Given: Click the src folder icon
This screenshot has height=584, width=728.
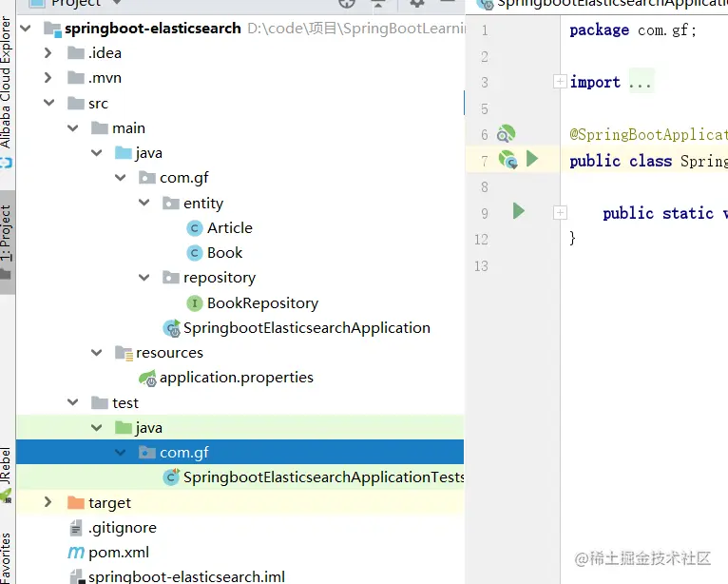Looking at the screenshot, I should click(76, 103).
